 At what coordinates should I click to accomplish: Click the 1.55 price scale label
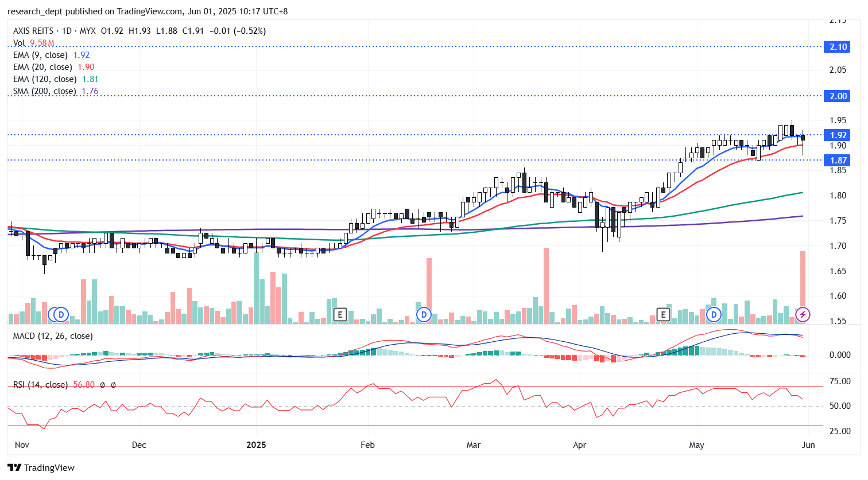coord(838,321)
